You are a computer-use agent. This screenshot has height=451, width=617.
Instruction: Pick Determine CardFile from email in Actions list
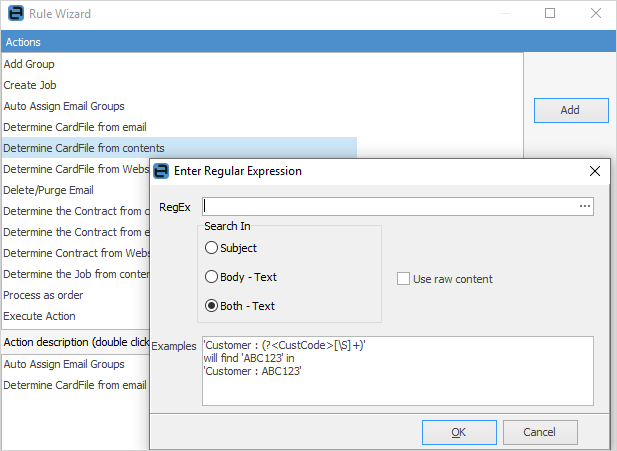pos(76,127)
